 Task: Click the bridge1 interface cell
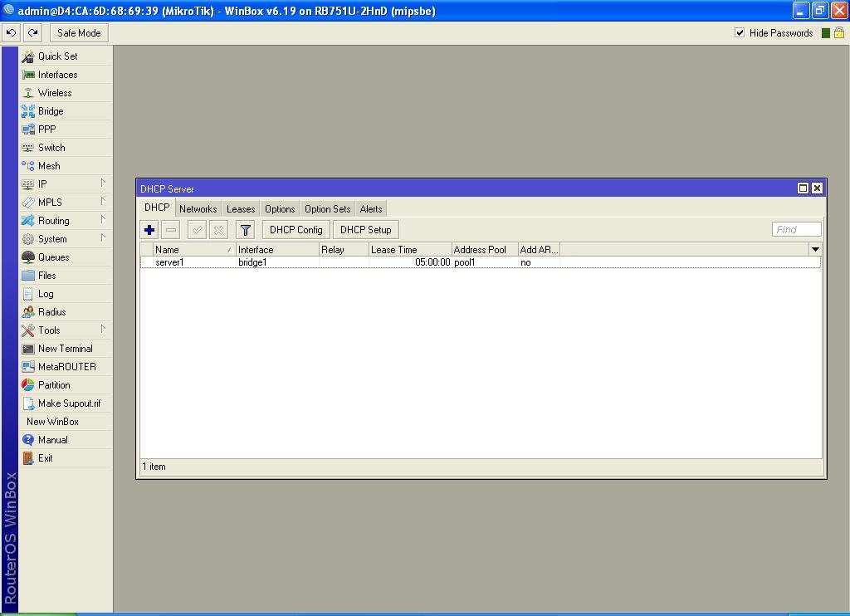click(277, 262)
